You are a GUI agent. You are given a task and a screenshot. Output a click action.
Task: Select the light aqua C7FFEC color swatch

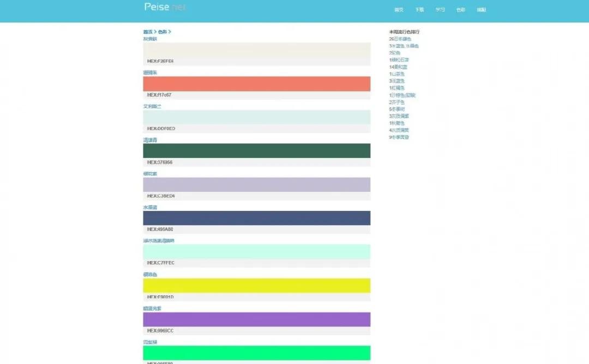pyautogui.click(x=256, y=252)
